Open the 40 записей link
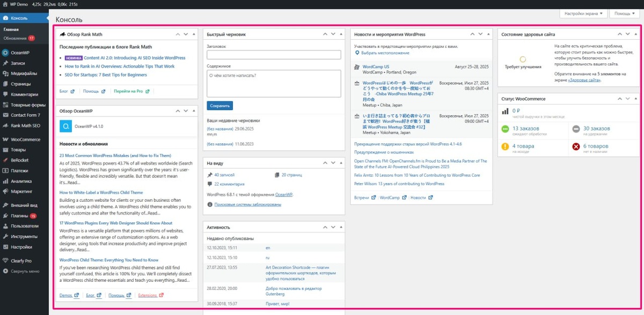Image resolution: width=644 pixels, height=315 pixels. tap(224, 175)
